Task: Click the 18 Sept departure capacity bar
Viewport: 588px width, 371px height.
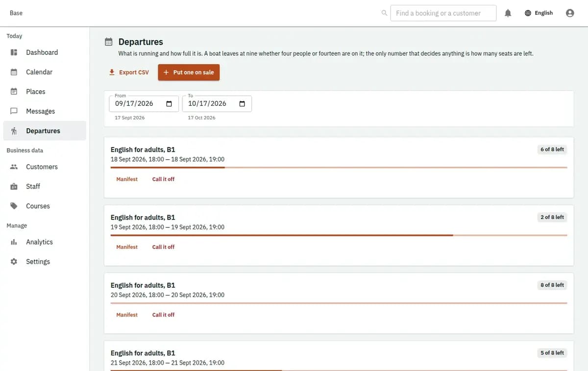Action: click(339, 168)
